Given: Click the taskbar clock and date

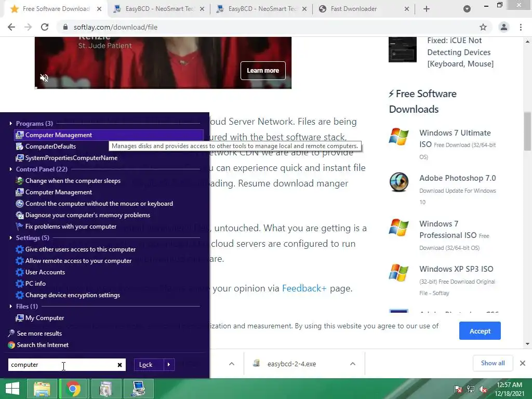Looking at the screenshot, I should pos(509,389).
